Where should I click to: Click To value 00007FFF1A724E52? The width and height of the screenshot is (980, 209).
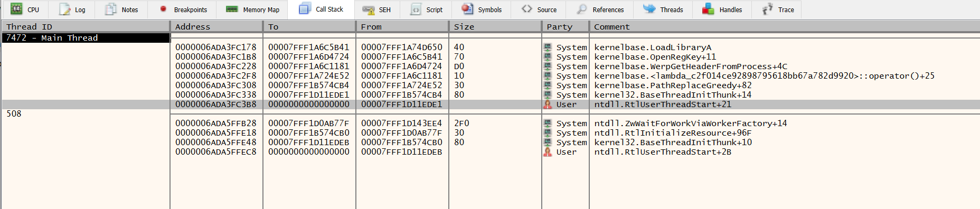pyautogui.click(x=309, y=76)
